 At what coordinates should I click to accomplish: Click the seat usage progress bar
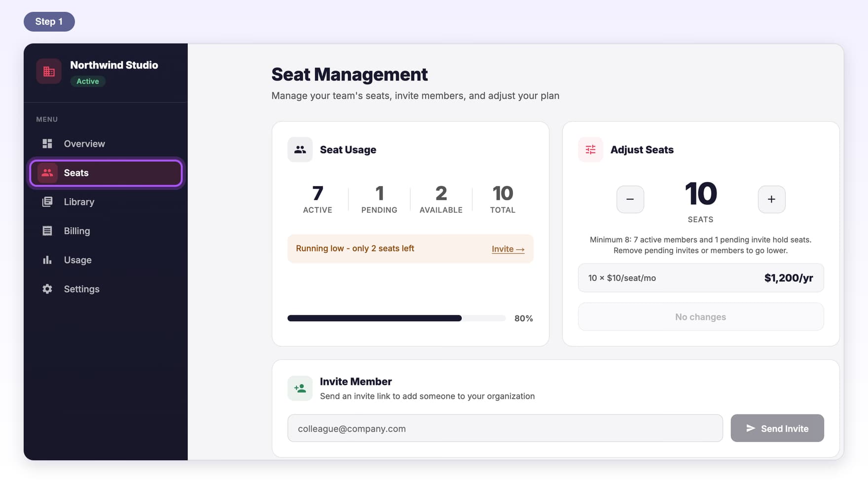click(397, 318)
